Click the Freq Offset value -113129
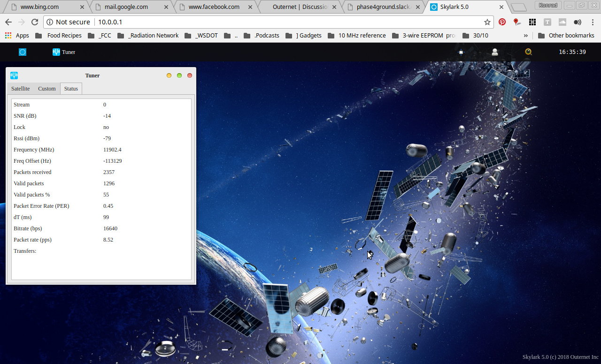This screenshot has width=601, height=364. [113, 161]
